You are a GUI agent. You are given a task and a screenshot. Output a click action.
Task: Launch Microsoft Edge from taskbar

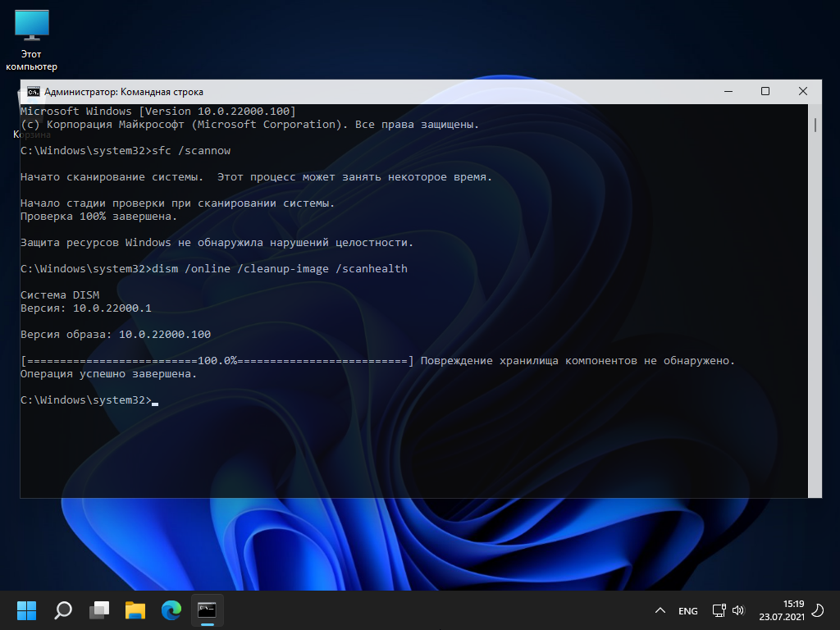(x=171, y=610)
